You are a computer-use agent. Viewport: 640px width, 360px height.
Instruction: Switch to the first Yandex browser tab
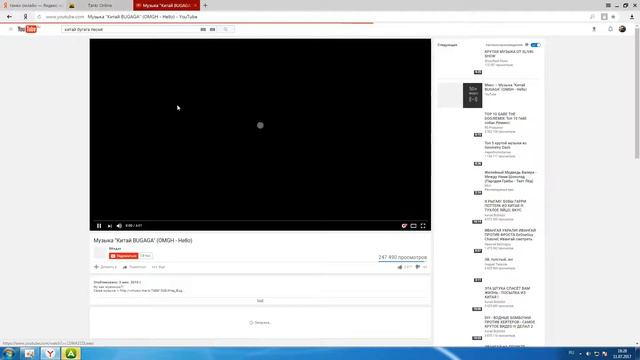tap(33, 5)
